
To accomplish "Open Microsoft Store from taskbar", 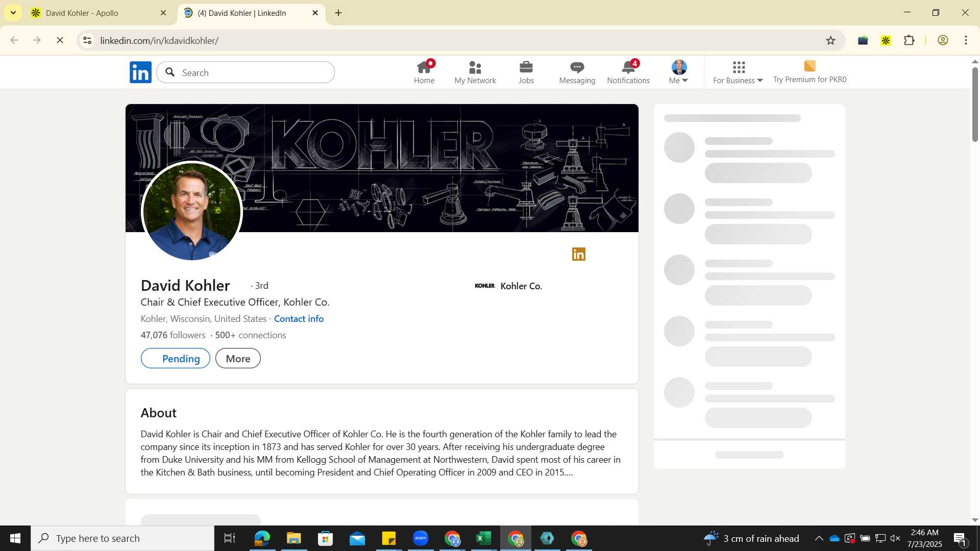I will [325, 538].
